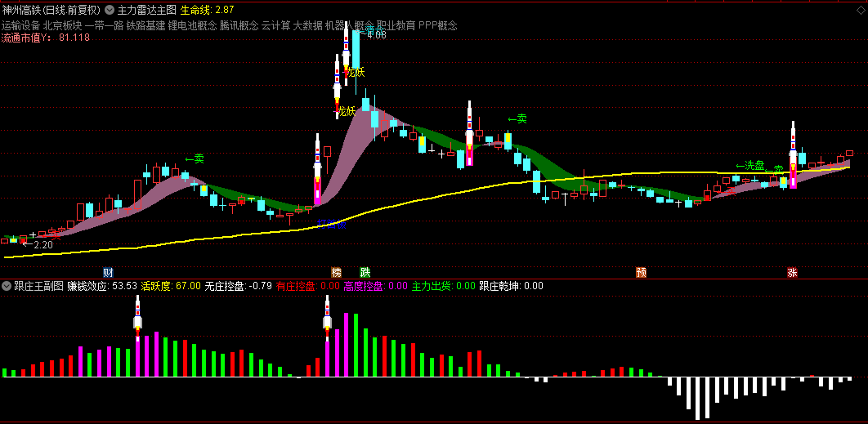This screenshot has width=868, height=424.
Task: Click the 主力雷达主图 indicator name
Action: pyautogui.click(x=146, y=10)
